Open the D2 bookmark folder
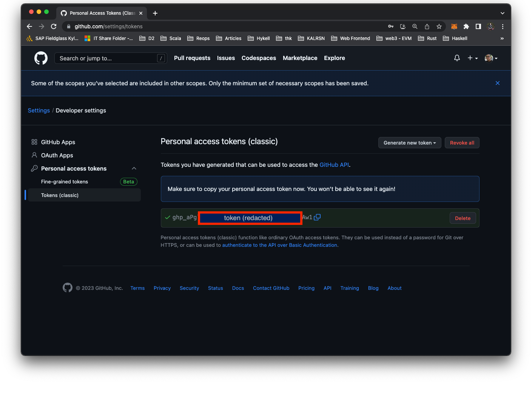The width and height of the screenshot is (532, 394). (147, 38)
